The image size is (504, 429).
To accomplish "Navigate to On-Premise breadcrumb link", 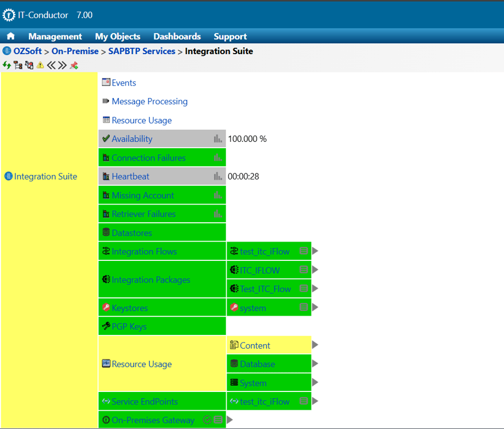I will 75,51.
